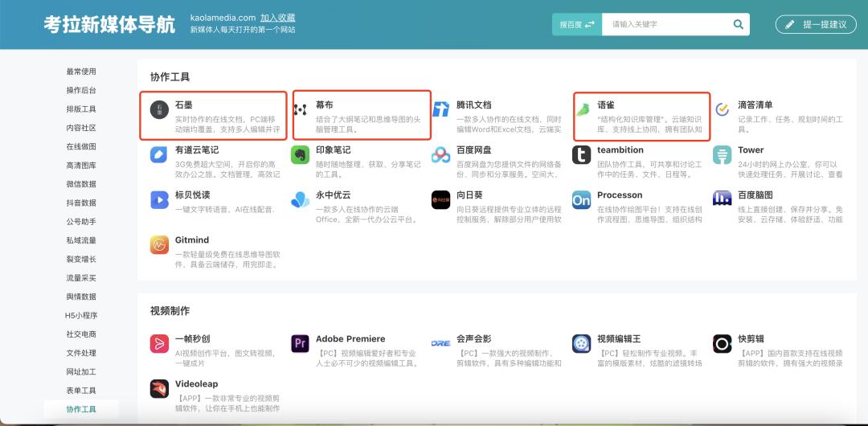Select 最常使用 in the sidebar
Screen dimensions: 868x426
point(81,72)
